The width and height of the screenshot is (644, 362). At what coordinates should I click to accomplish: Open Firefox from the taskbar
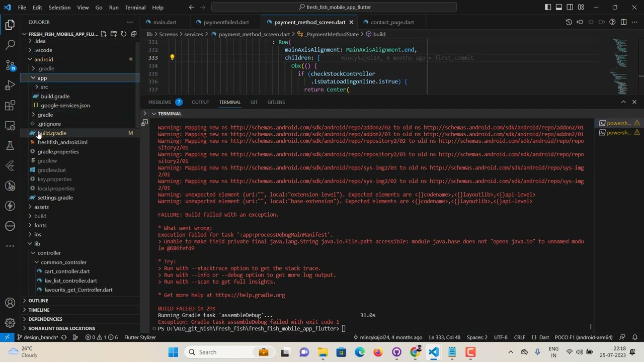pyautogui.click(x=378, y=352)
